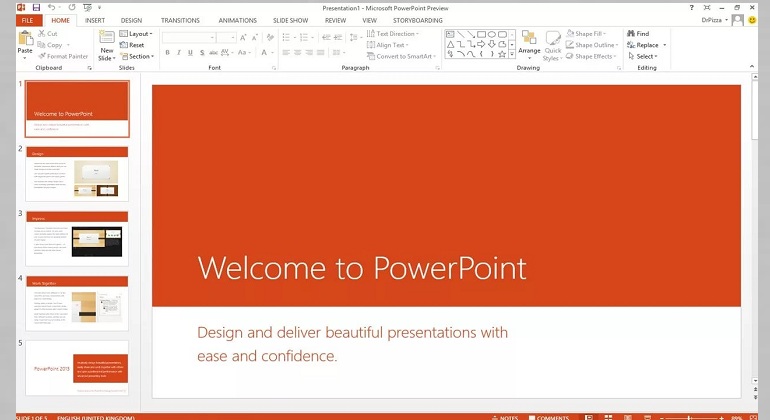Start the slide show from the quick access toolbar
The image size is (770, 420).
87,7
